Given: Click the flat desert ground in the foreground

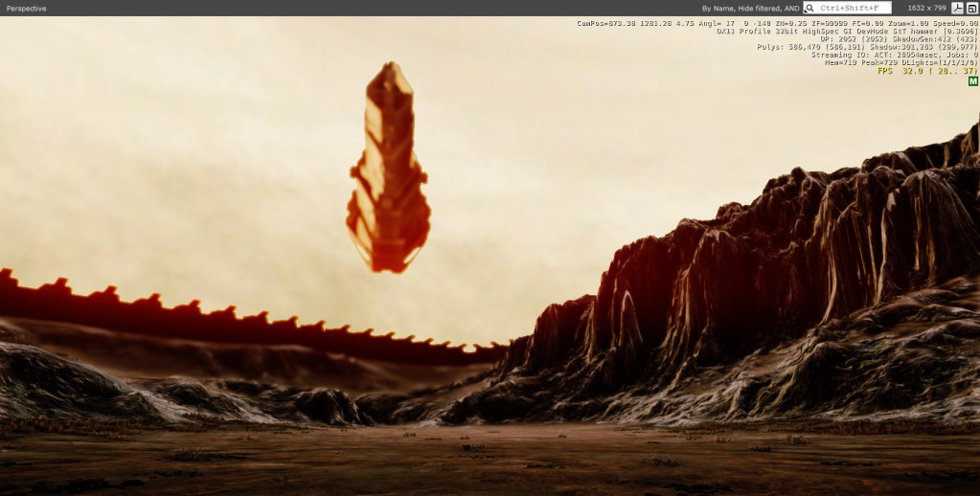Looking at the screenshot, I should [479, 460].
